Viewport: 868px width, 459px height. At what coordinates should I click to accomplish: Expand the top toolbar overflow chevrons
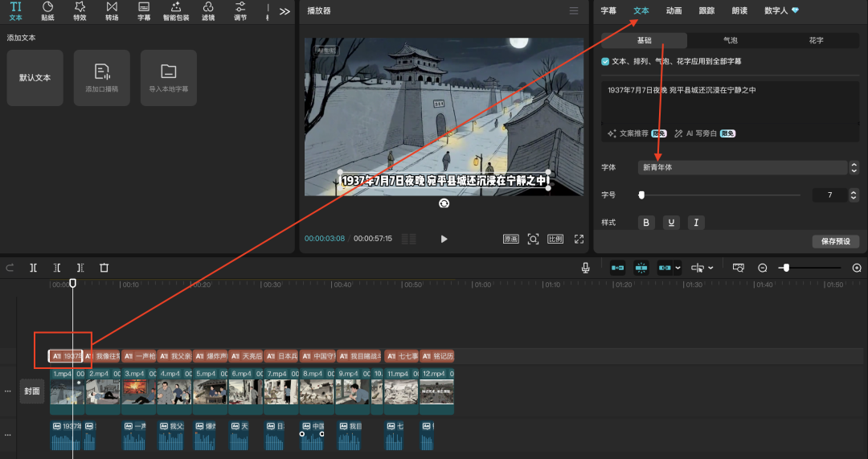tap(285, 11)
